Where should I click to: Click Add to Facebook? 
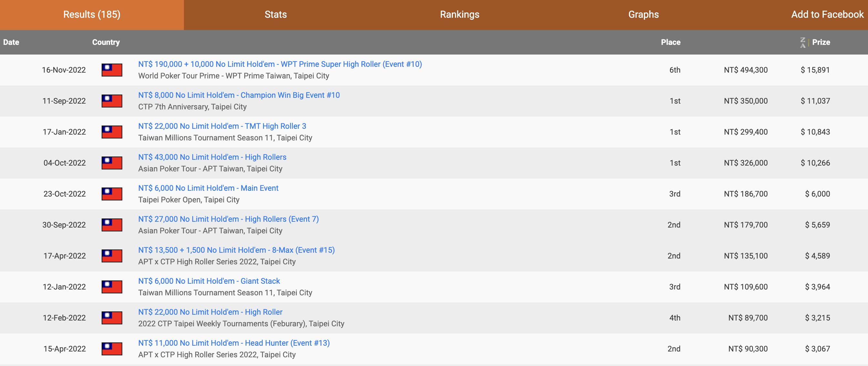click(827, 15)
